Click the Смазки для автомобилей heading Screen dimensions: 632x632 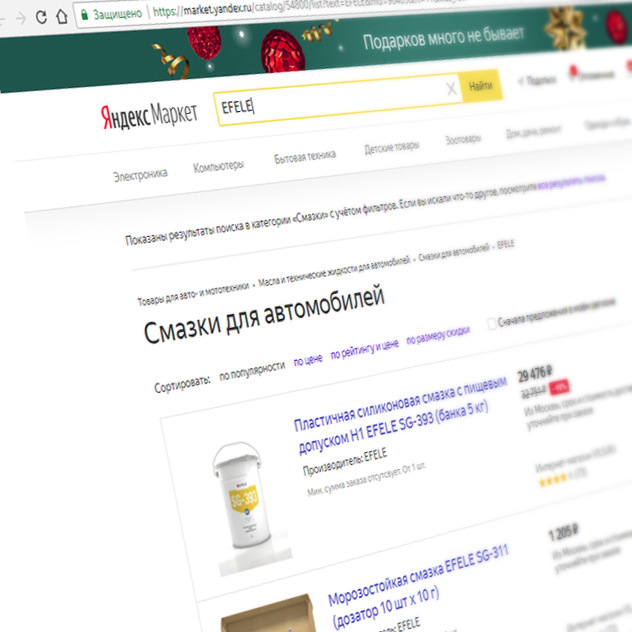264,314
